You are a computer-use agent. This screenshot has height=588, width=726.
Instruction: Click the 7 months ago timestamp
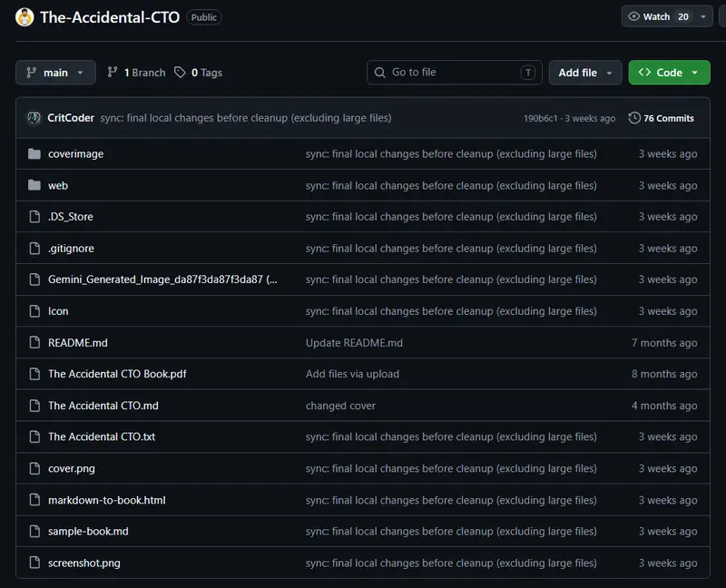[x=664, y=343]
